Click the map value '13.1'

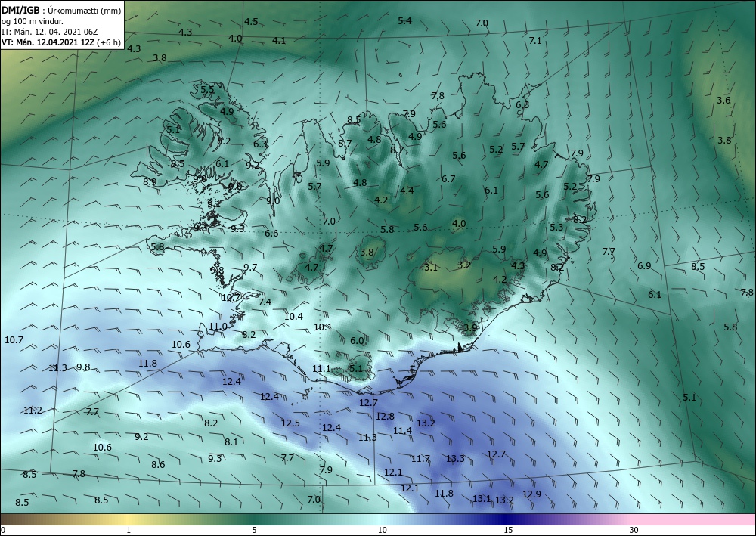[481, 499]
